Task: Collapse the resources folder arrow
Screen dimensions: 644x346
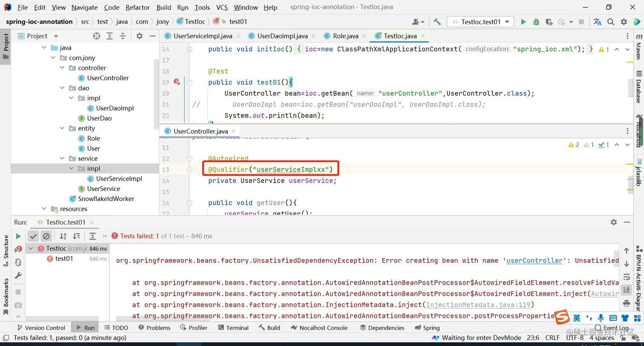Action: 44,209
